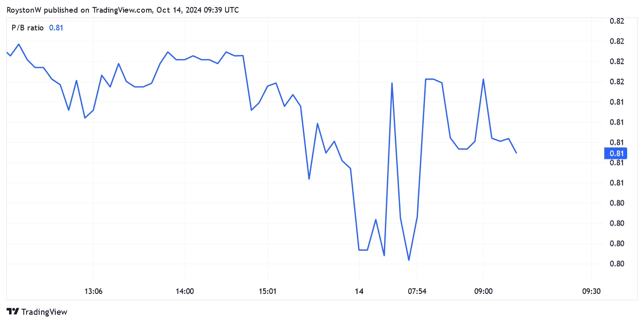
Task: Click the highlighted blue 0.81 price tag
Action: (x=615, y=153)
